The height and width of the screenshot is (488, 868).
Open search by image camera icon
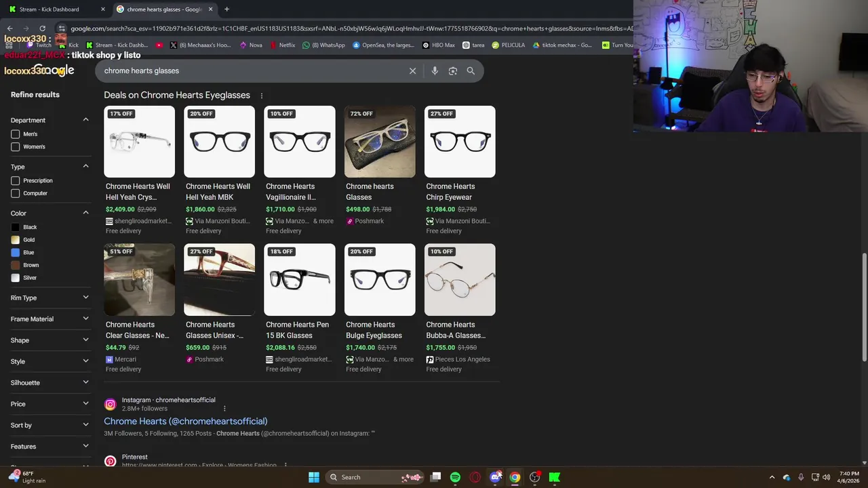tap(453, 70)
